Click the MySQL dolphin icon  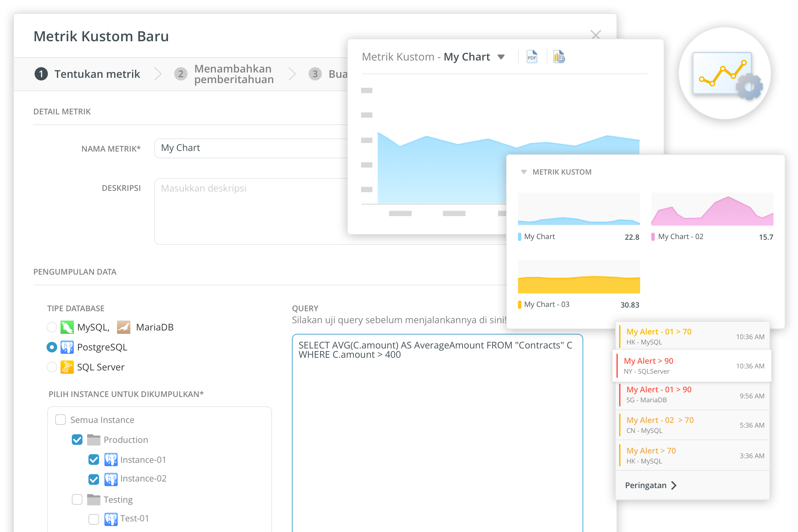tap(67, 327)
